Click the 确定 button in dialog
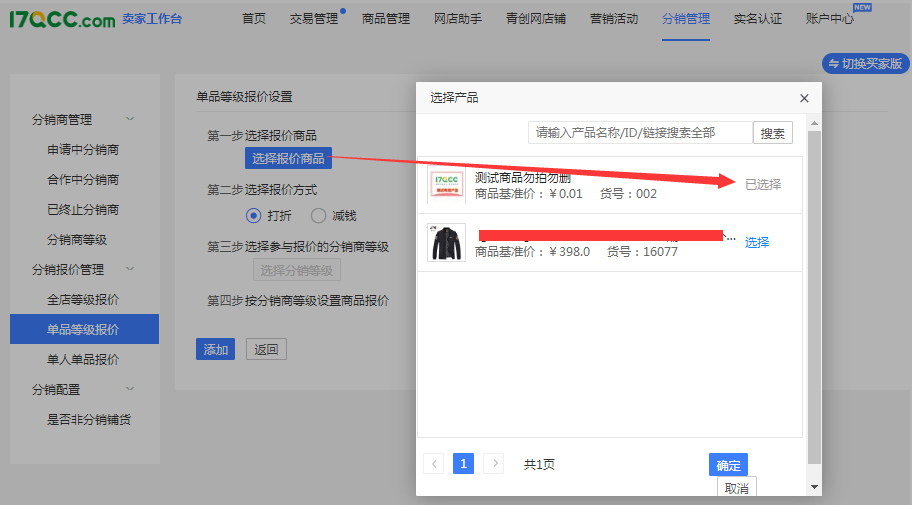912x505 pixels. pos(728,465)
